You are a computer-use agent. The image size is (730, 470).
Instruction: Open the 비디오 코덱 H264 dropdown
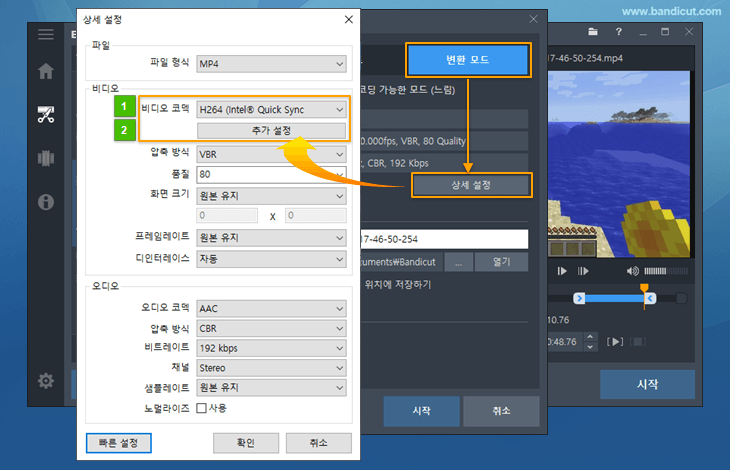click(x=271, y=110)
